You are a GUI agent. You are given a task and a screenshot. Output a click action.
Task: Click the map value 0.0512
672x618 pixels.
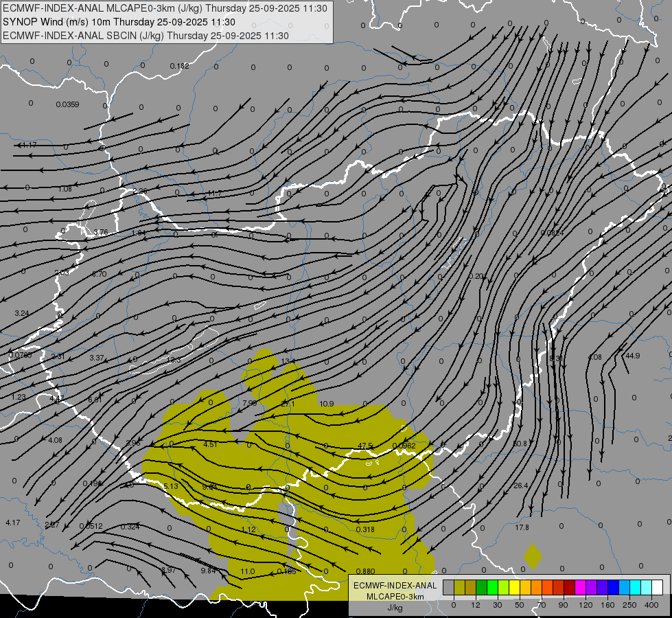coord(91,526)
